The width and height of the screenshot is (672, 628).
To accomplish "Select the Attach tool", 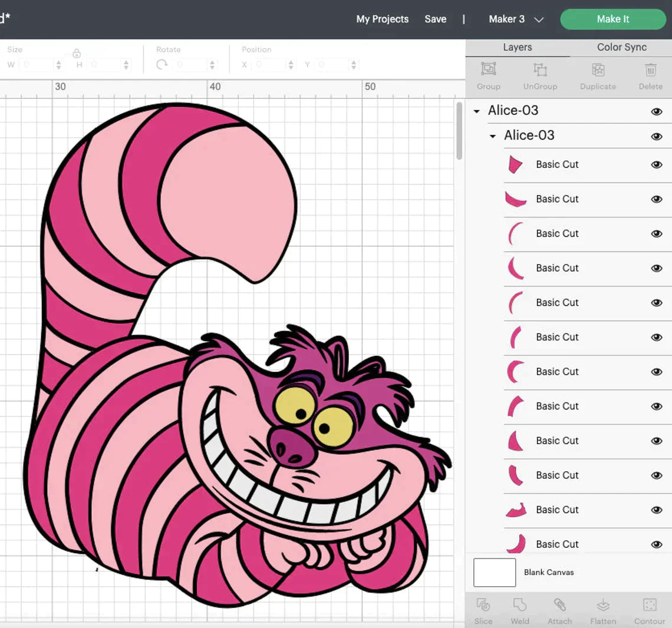I will coord(560,605).
